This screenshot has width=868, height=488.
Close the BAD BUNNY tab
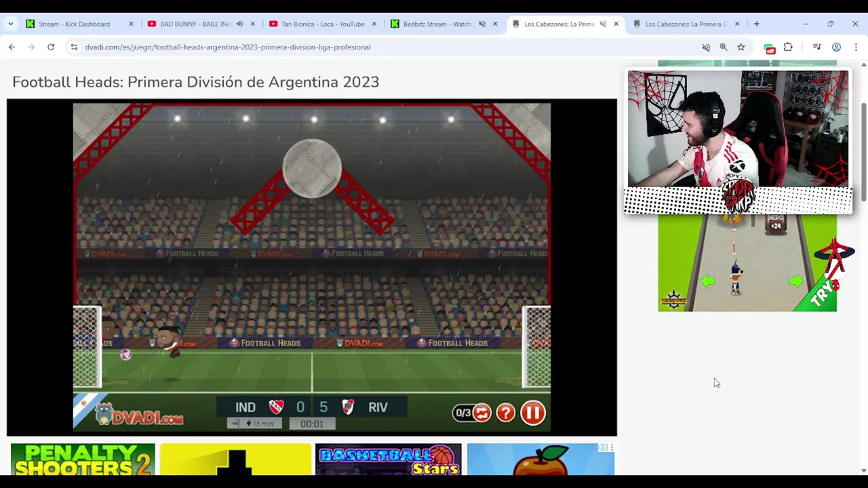(252, 24)
